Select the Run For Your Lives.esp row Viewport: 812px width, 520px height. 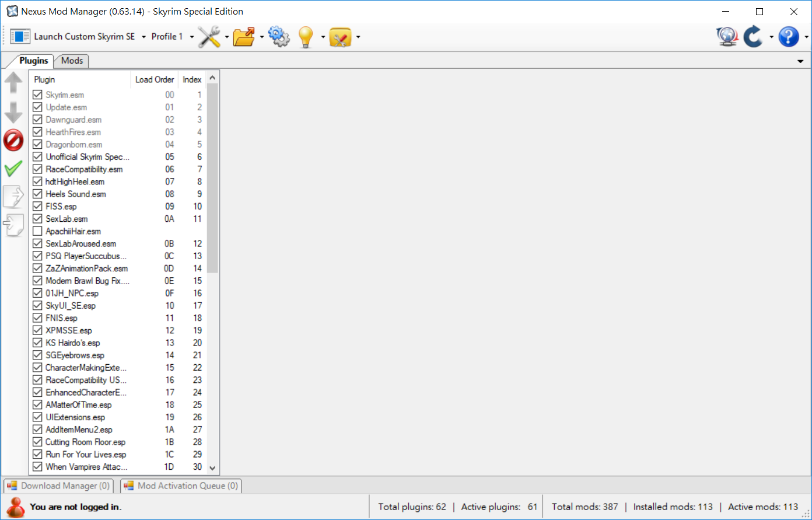pyautogui.click(x=118, y=454)
